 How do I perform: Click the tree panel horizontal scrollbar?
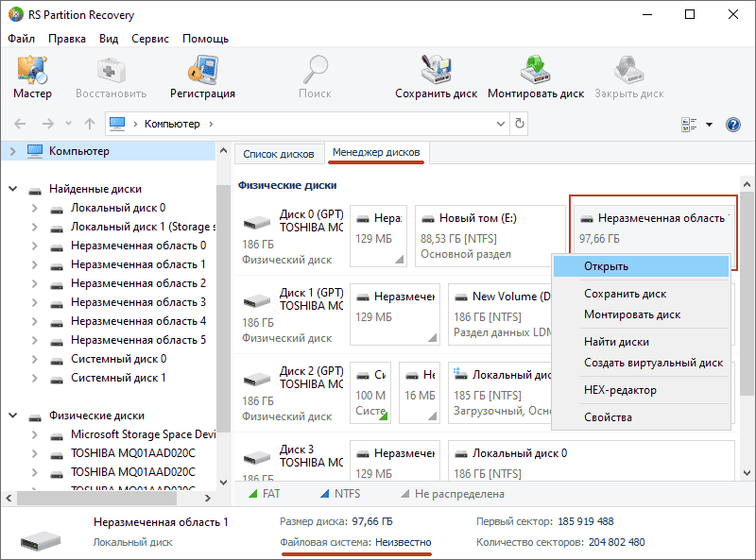(x=97, y=499)
